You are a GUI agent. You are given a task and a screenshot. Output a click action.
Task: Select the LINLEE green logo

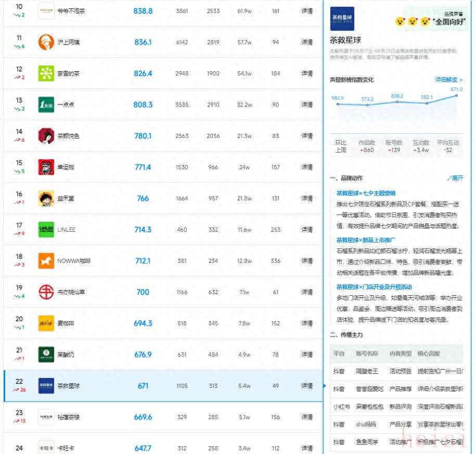coord(46,230)
